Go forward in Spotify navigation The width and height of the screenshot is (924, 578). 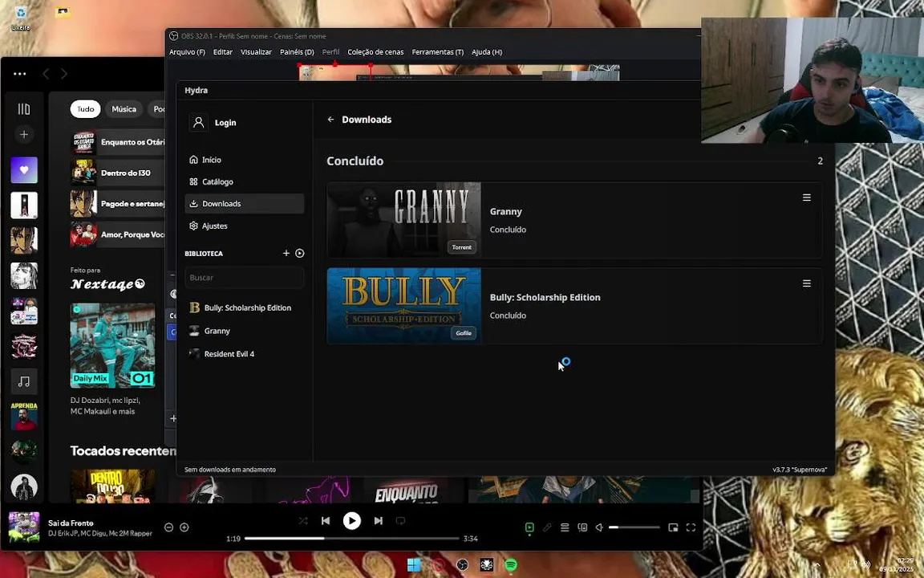pos(63,74)
